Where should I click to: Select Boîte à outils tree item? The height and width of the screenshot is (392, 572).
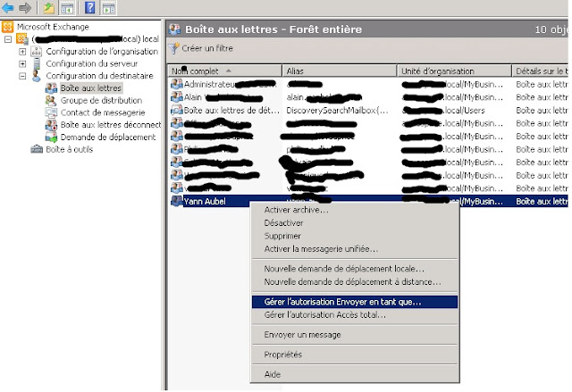point(70,149)
